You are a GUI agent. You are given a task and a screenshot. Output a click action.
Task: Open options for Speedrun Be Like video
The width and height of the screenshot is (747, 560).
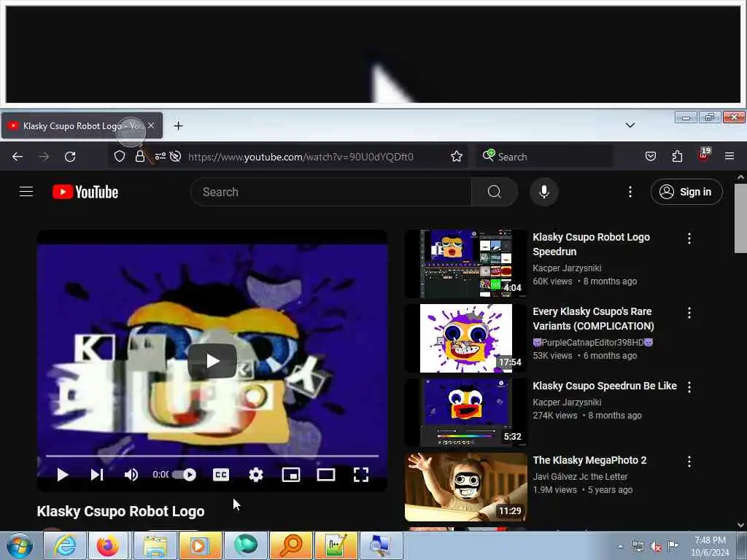pos(689,387)
